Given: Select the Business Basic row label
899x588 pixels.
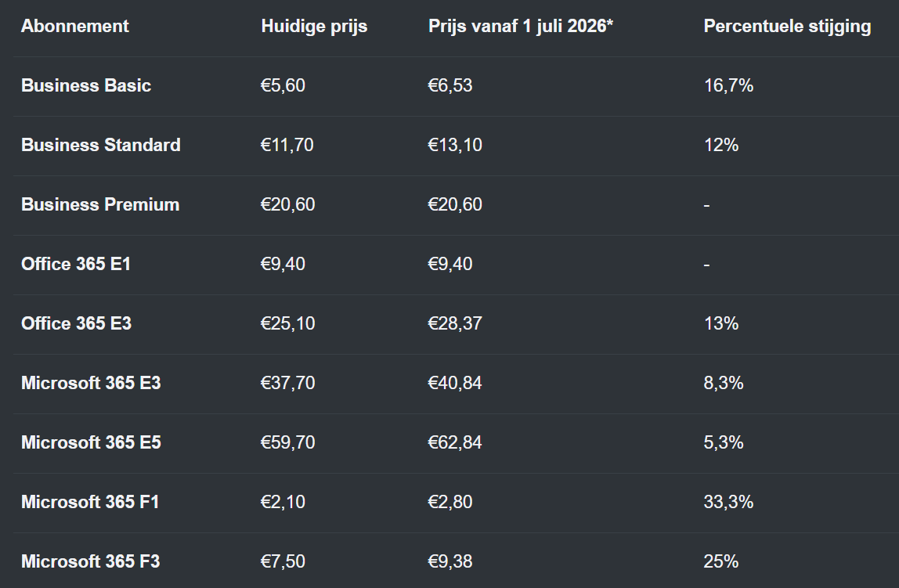Looking at the screenshot, I should point(86,85).
